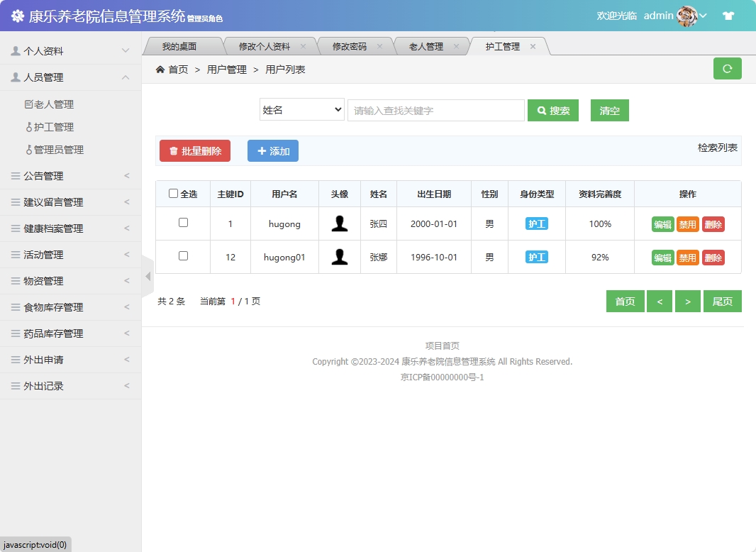Click the search magnifier on 搜索 button
Screen dimensions: 756x552
point(541,110)
